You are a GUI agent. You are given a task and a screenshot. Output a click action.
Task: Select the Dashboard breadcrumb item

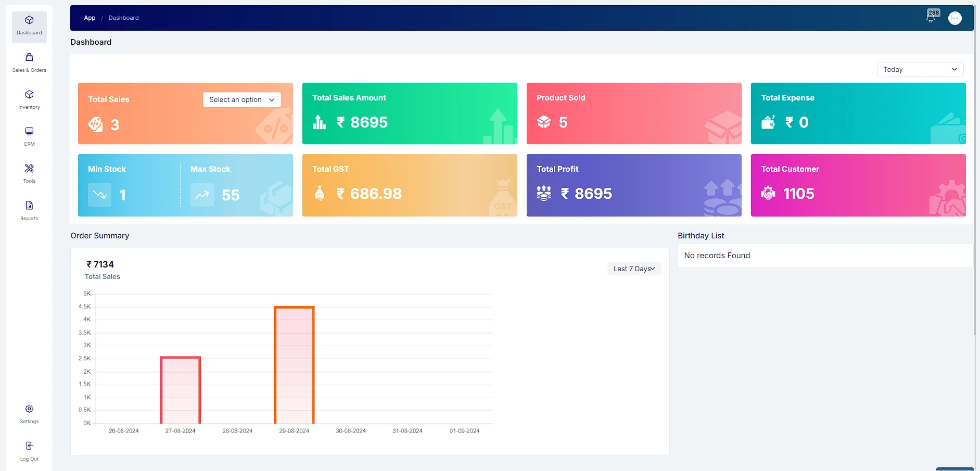tap(123, 18)
